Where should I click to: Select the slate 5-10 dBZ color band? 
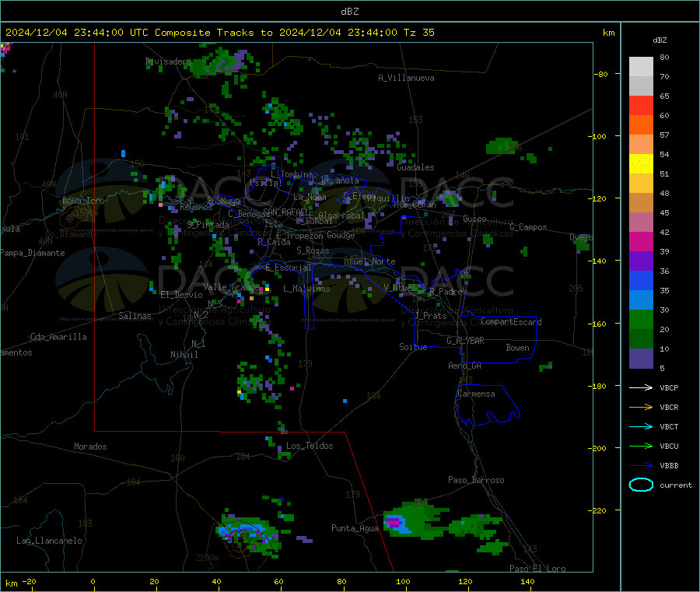[641, 359]
